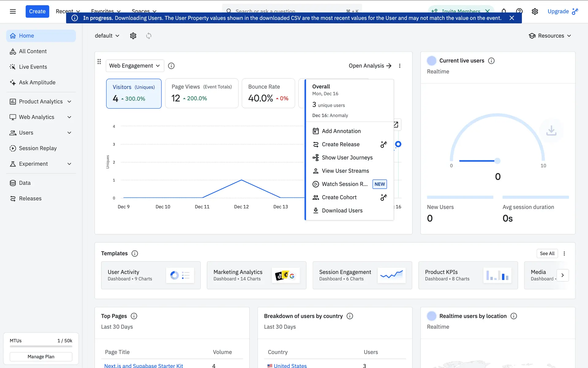Click download icon in live users card
The height and width of the screenshot is (368, 588).
click(551, 131)
